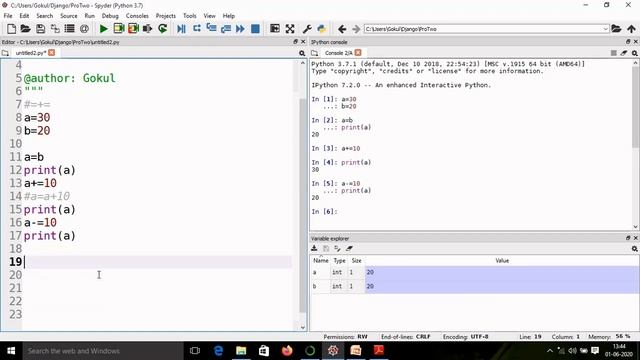Create a new file from toolbar

coord(11,29)
